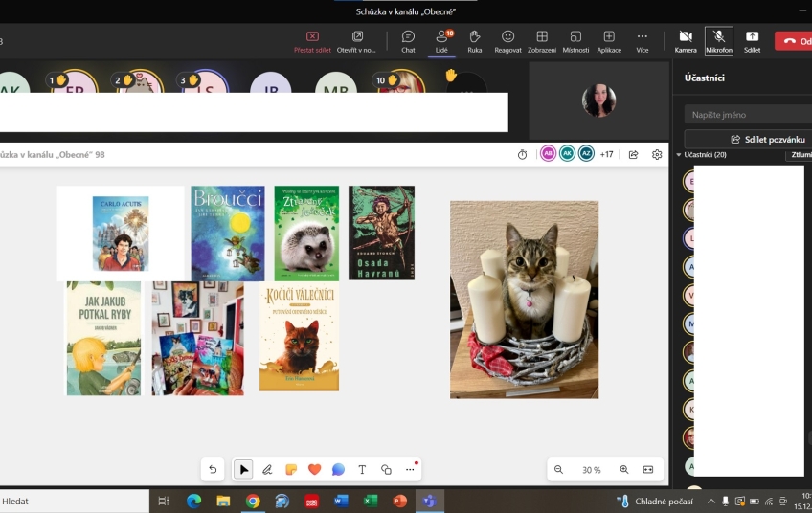The width and height of the screenshot is (812, 513).
Task: Click the Hledat taskbar search box
Action: point(75,502)
